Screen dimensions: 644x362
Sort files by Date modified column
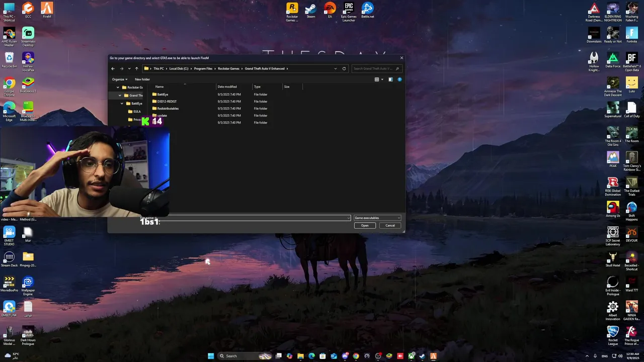pos(227,86)
